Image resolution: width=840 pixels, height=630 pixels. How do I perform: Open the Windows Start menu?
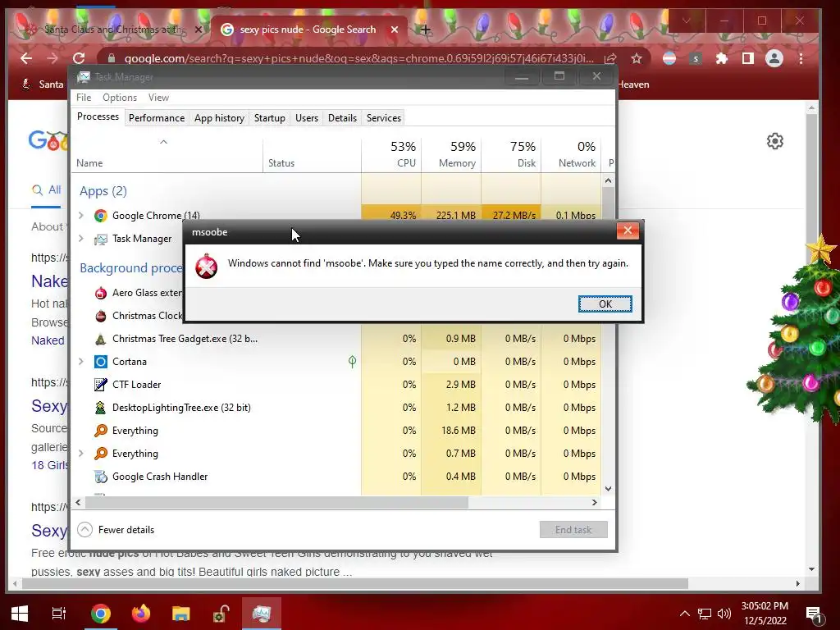[x=20, y=614]
